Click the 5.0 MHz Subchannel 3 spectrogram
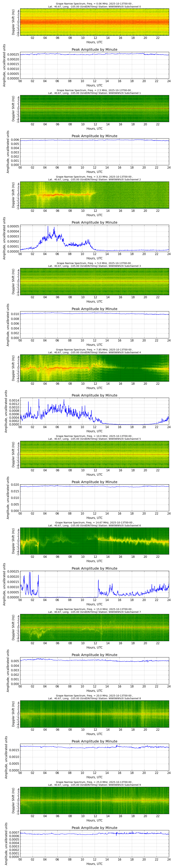Viewport: 174px width, 868px height. (x=94, y=281)
